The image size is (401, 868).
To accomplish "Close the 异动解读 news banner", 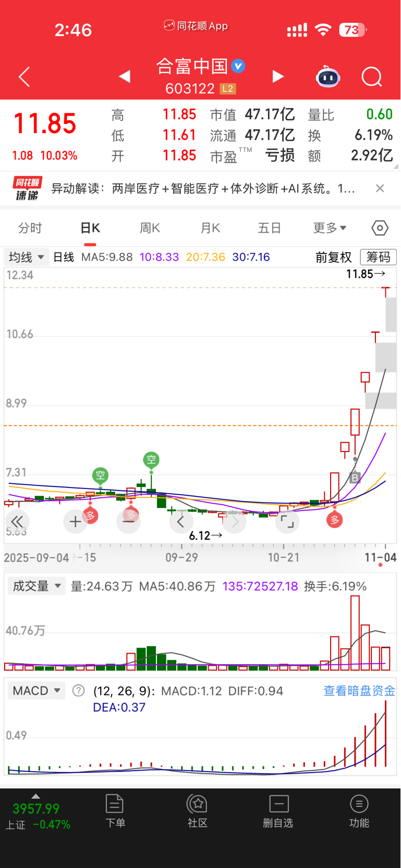I will pyautogui.click(x=380, y=188).
